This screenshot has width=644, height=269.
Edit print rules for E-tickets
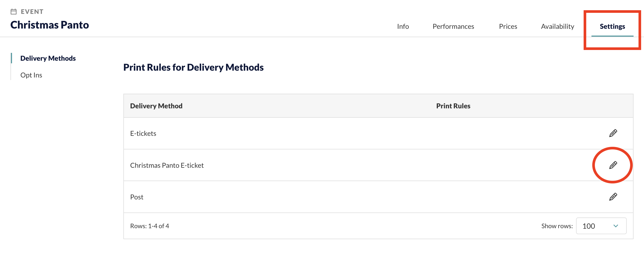613,133
